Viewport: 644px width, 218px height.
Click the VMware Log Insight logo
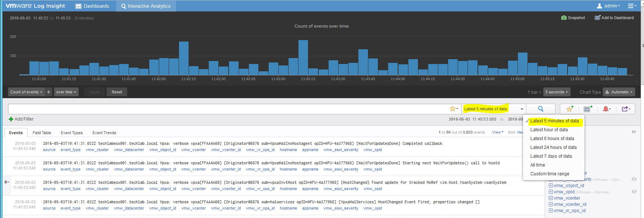coord(35,6)
